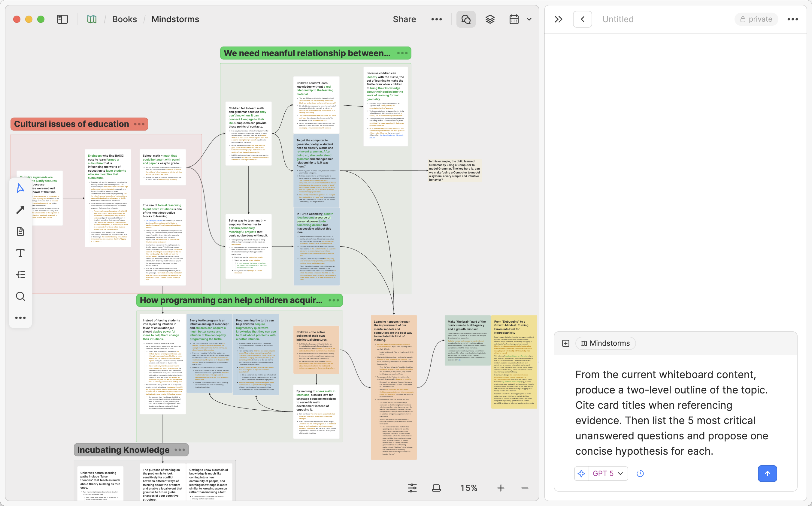Select the arrow connector tool

pos(20,209)
